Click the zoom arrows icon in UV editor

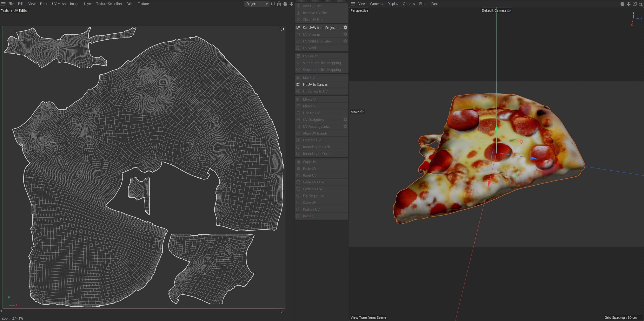pyautogui.click(x=292, y=4)
